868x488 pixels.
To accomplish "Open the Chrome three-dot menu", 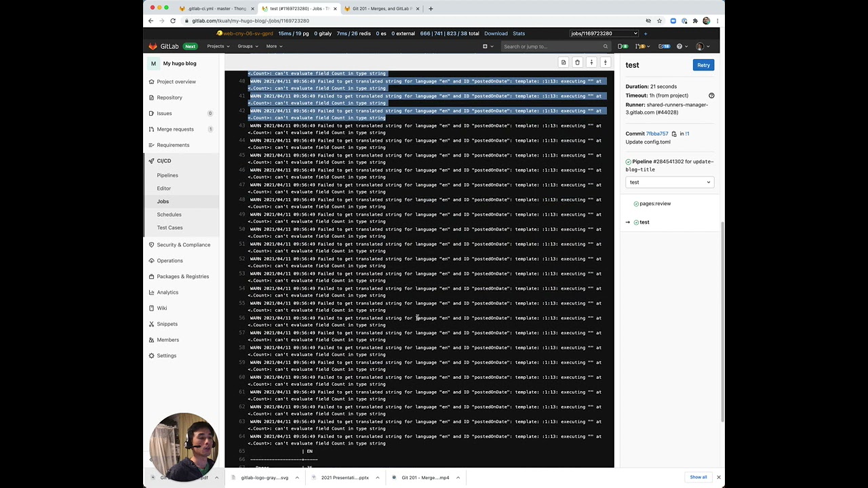I will (717, 21).
